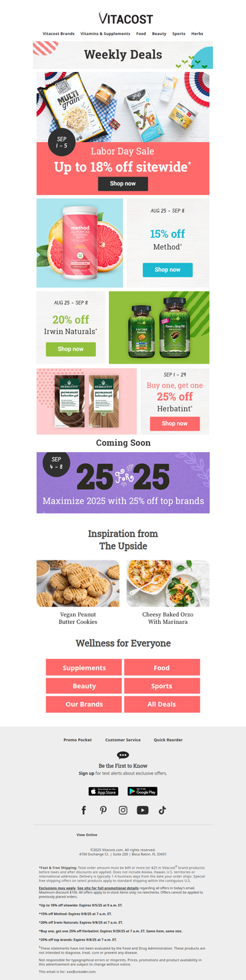Screen dimensions: 246x980
Task: Click the Supplements wellness category button
Action: tap(84, 667)
